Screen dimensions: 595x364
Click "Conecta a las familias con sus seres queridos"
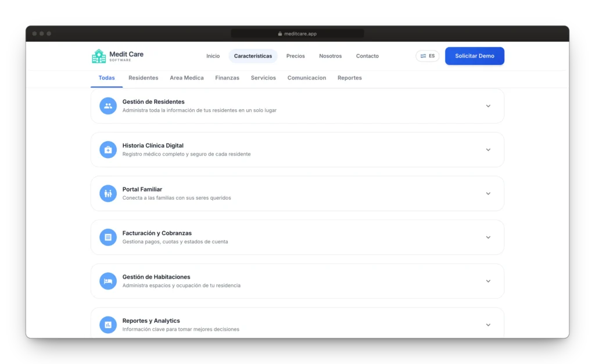(177, 198)
